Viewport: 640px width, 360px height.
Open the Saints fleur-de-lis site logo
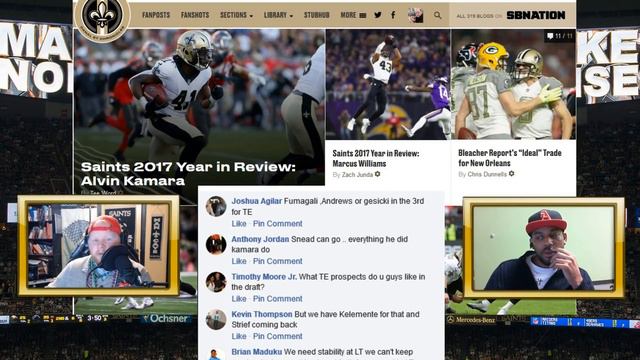tap(102, 17)
